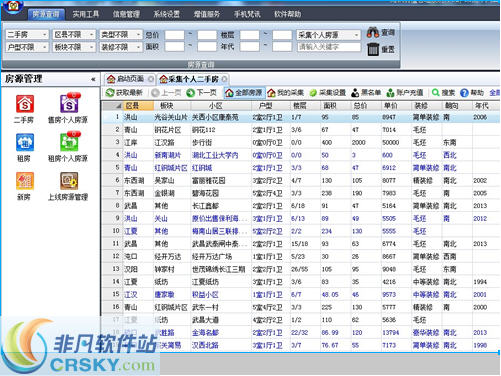Screen dimensions: 501x376
Task: Select the 湖北工业大学内 listing row
Action: pos(301,155)
